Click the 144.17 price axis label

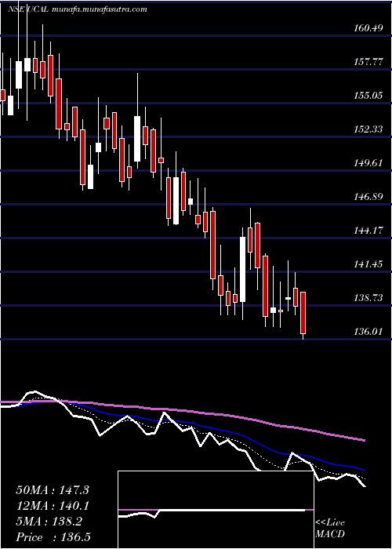click(x=367, y=231)
